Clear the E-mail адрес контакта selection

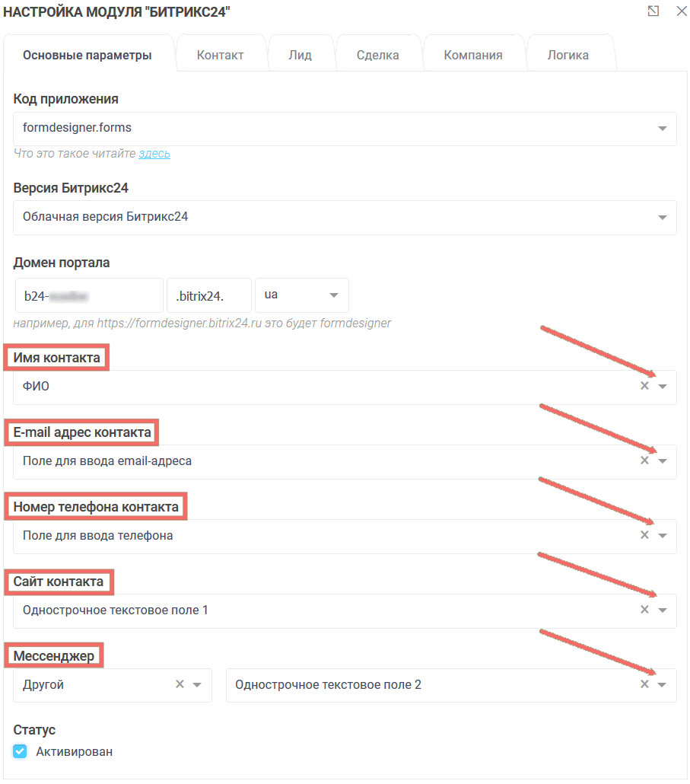pos(644,461)
